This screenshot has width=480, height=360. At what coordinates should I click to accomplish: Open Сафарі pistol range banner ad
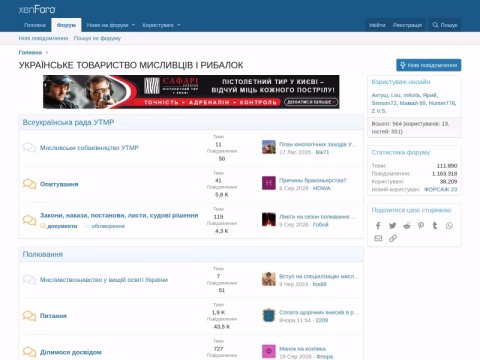coord(191,92)
